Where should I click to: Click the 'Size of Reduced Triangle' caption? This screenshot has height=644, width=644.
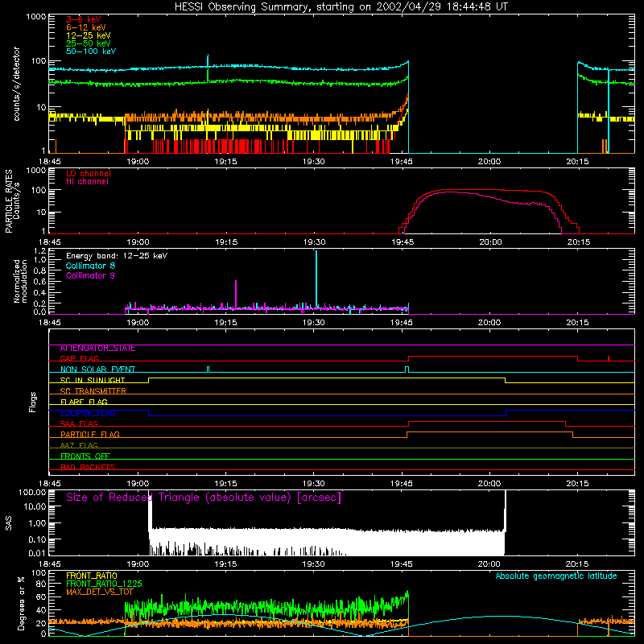click(204, 497)
